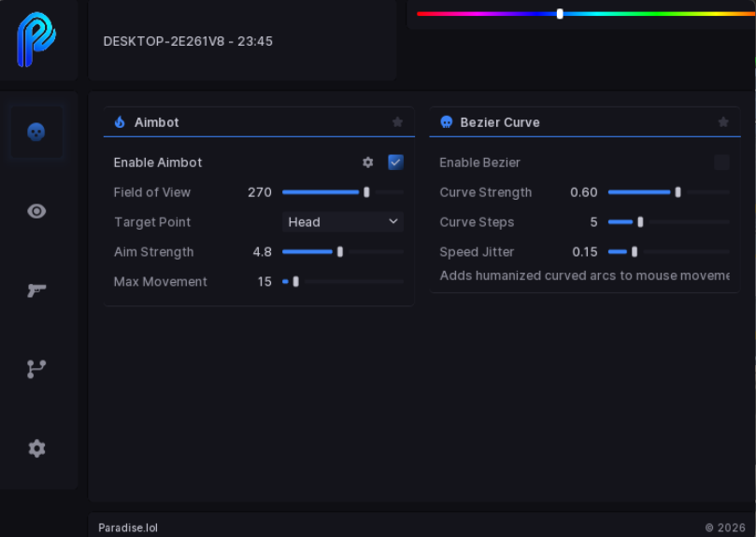Click the Speed Jitter value 0.15
Screen dimensions: 756x537
coord(585,252)
